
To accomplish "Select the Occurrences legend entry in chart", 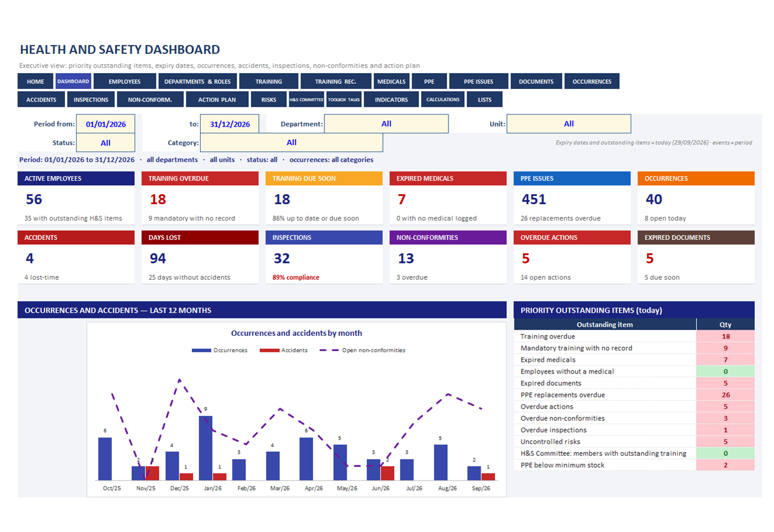I will point(220,351).
